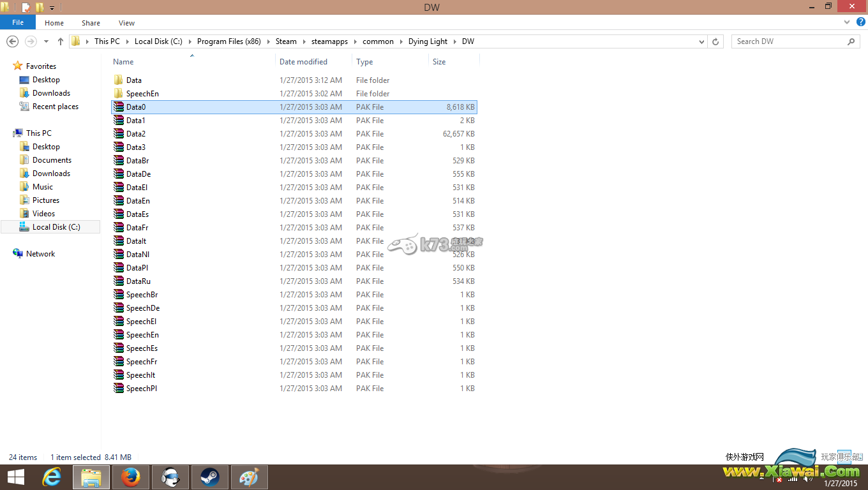The width and height of the screenshot is (868, 490).
Task: Select the Data0 PAK file icon
Action: click(119, 107)
